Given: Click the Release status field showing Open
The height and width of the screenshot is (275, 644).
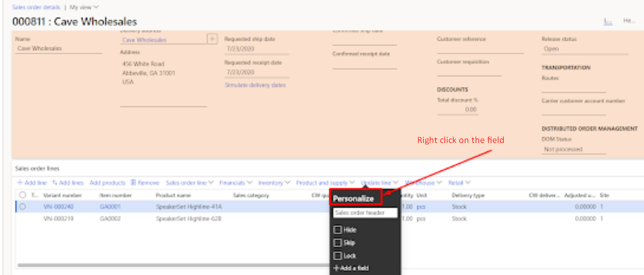Looking at the screenshot, I should coord(585,49).
